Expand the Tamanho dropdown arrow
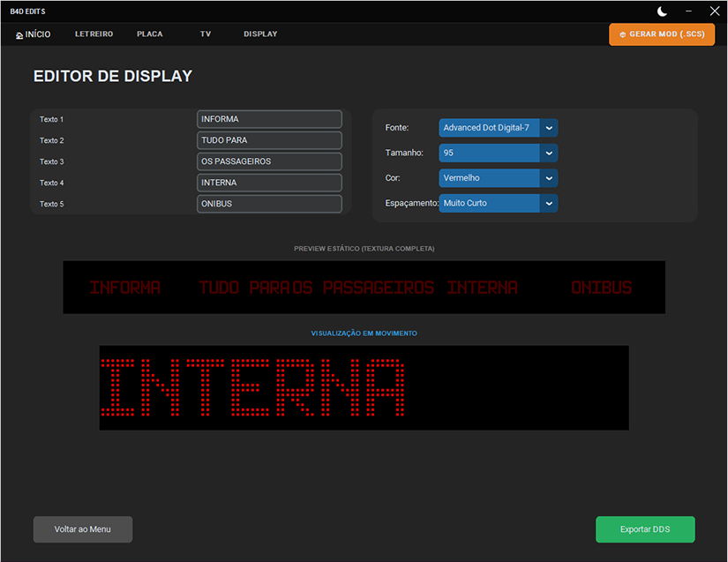The image size is (728, 562). click(x=549, y=154)
